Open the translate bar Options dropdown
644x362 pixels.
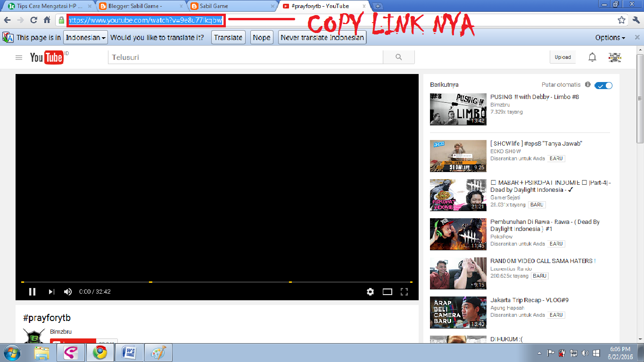[x=610, y=38]
